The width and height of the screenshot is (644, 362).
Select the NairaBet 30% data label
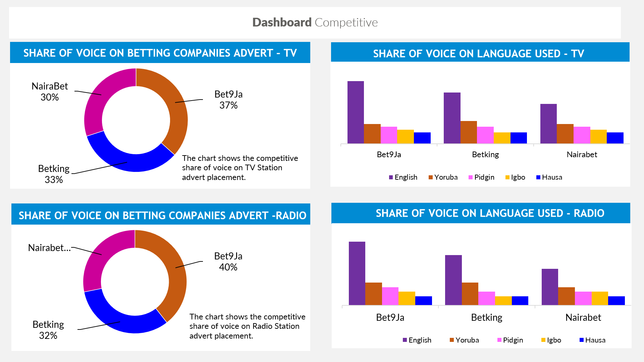[x=50, y=92]
